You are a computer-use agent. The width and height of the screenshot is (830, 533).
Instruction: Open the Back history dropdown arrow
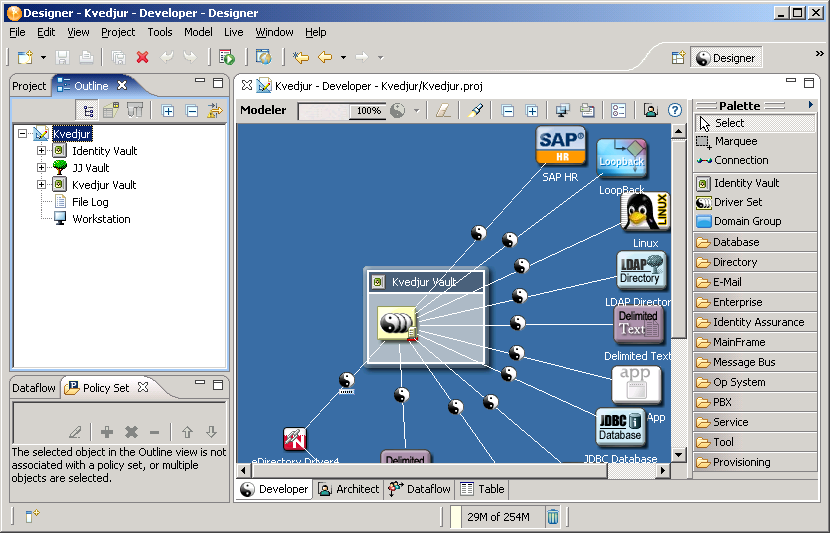tap(344, 57)
